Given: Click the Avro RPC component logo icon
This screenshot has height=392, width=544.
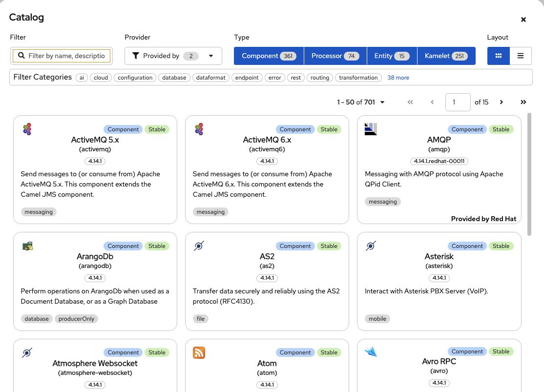Looking at the screenshot, I should coord(371,352).
